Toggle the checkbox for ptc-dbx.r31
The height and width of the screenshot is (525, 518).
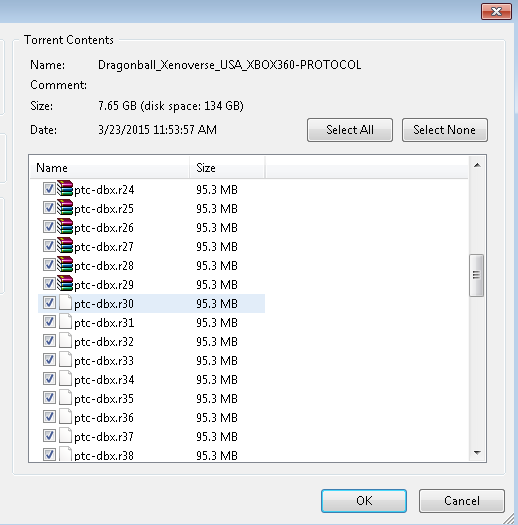click(x=49, y=322)
